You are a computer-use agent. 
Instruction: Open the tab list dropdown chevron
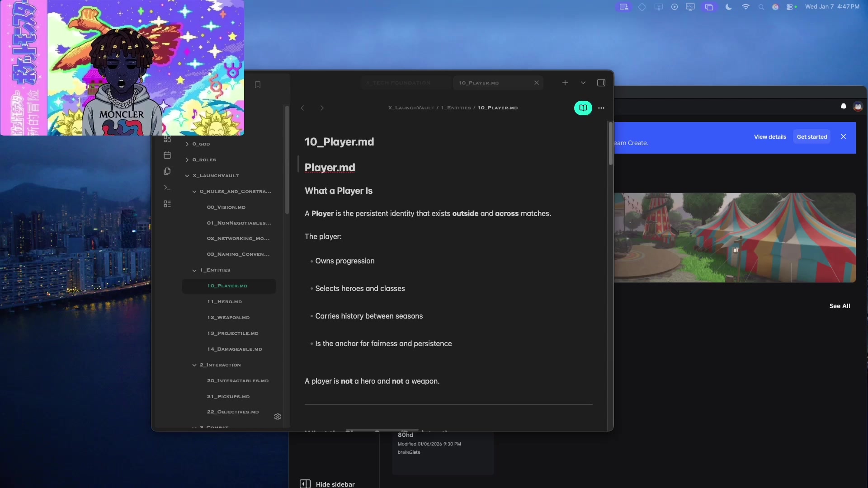click(x=583, y=83)
